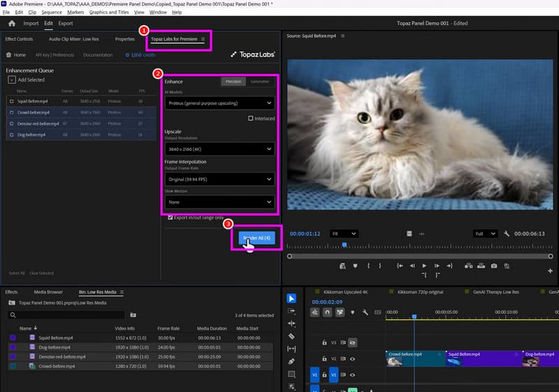Open the Button Editor plus icon

(x=550, y=271)
